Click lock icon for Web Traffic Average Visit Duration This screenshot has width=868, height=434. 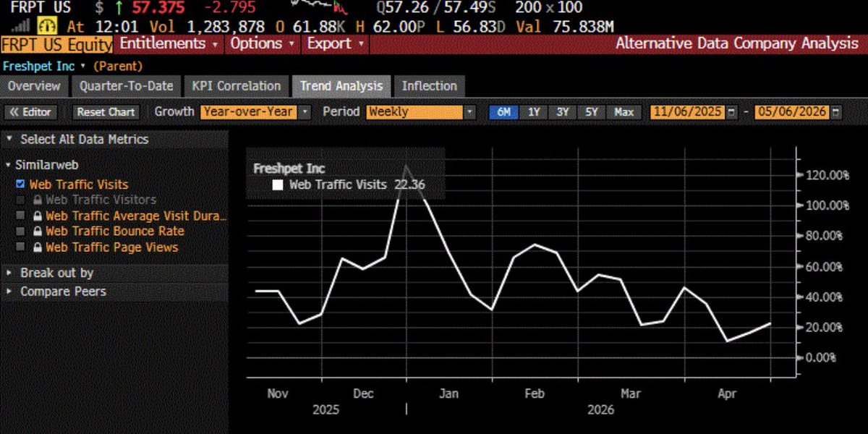tap(38, 216)
